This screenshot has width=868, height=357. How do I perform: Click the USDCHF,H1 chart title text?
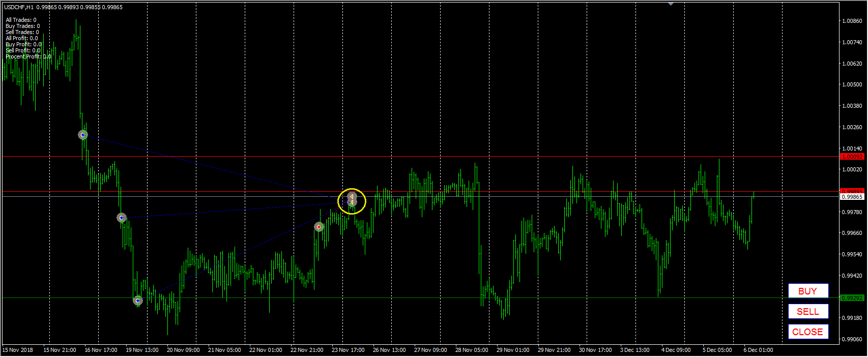click(x=19, y=7)
